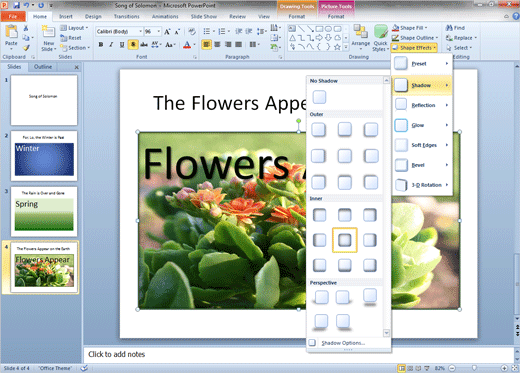This screenshot has height=373, width=520.
Task: Close the Slides/Outline pane
Action: click(x=77, y=67)
